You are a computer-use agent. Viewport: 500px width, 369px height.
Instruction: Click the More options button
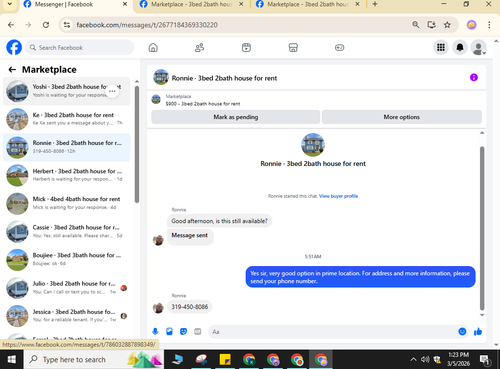(x=402, y=117)
